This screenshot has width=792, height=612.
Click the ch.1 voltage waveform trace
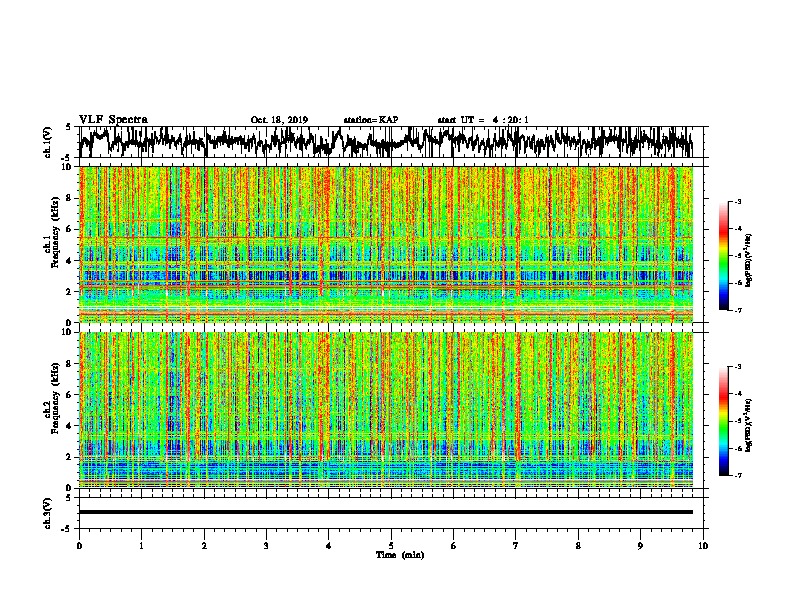click(x=386, y=142)
